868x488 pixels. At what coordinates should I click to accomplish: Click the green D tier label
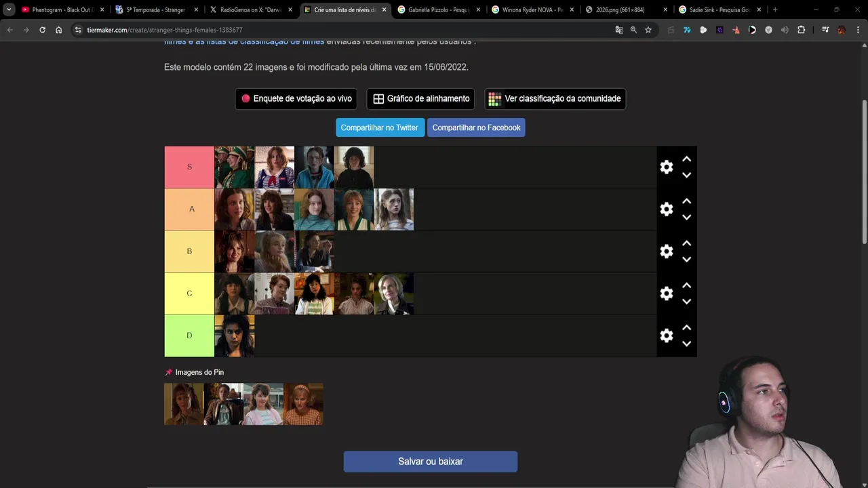tap(189, 335)
